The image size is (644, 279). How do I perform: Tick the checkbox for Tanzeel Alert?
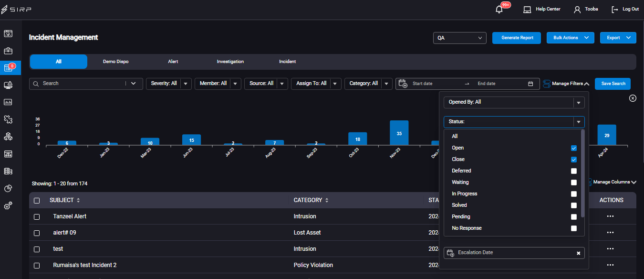coord(37,217)
